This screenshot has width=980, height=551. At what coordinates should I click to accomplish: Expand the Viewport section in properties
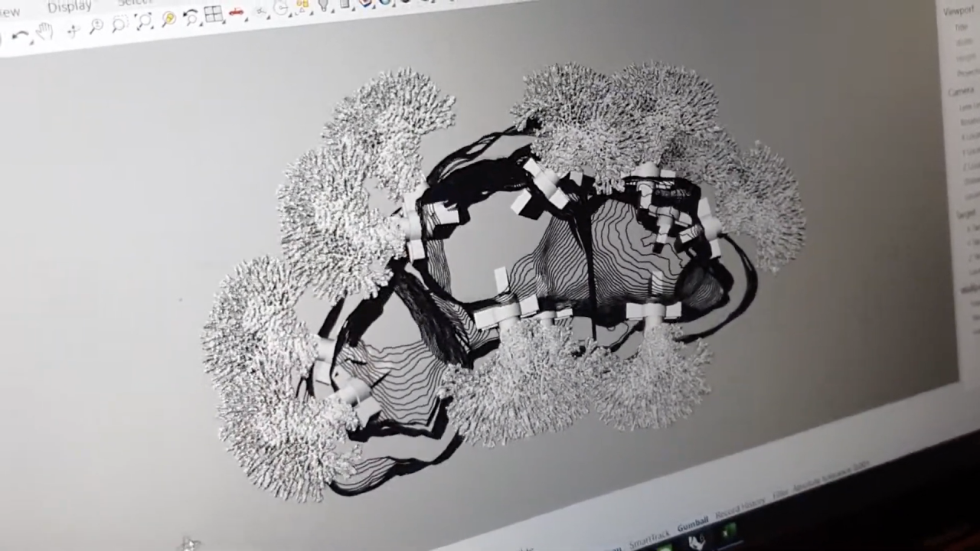pyautogui.click(x=958, y=11)
